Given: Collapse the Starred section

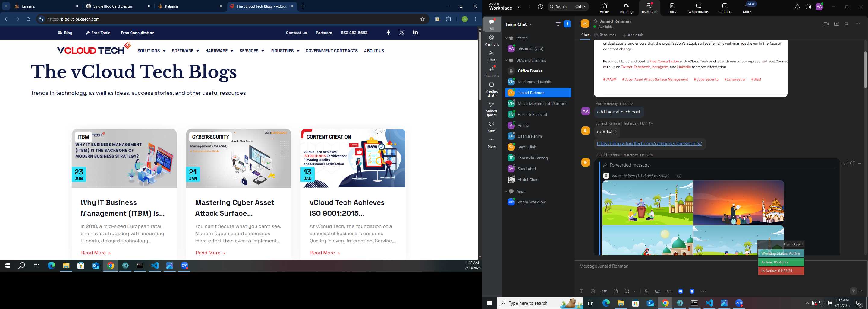Looking at the screenshot, I should click(506, 38).
